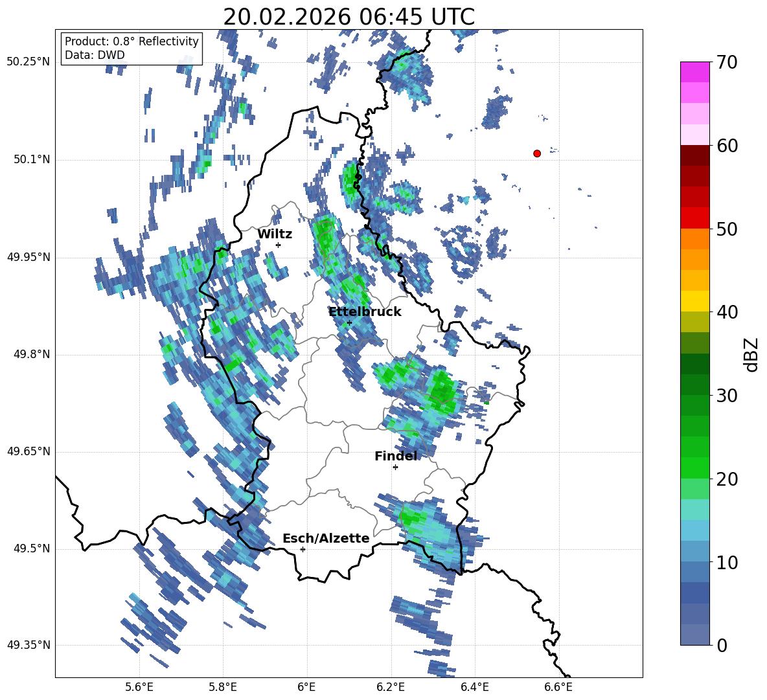Screen dimensions: 767x700
Task: Click the 40 colorbar tick label
Action: (x=727, y=312)
